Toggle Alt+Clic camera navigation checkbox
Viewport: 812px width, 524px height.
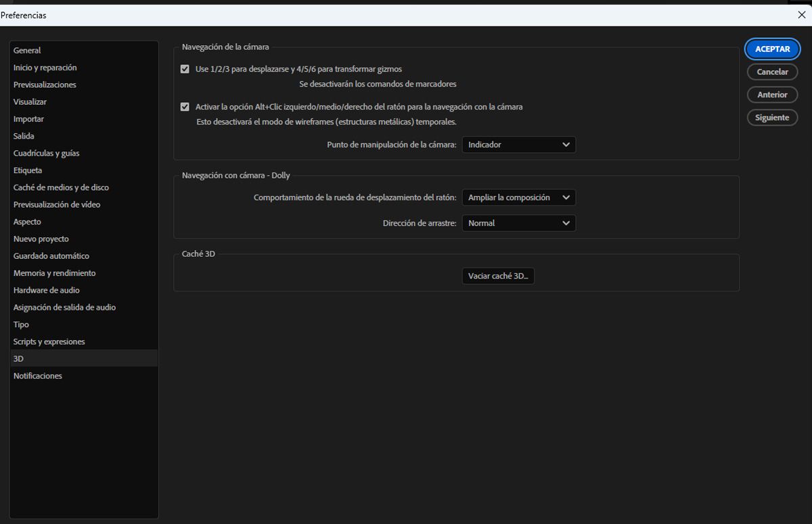coord(185,107)
